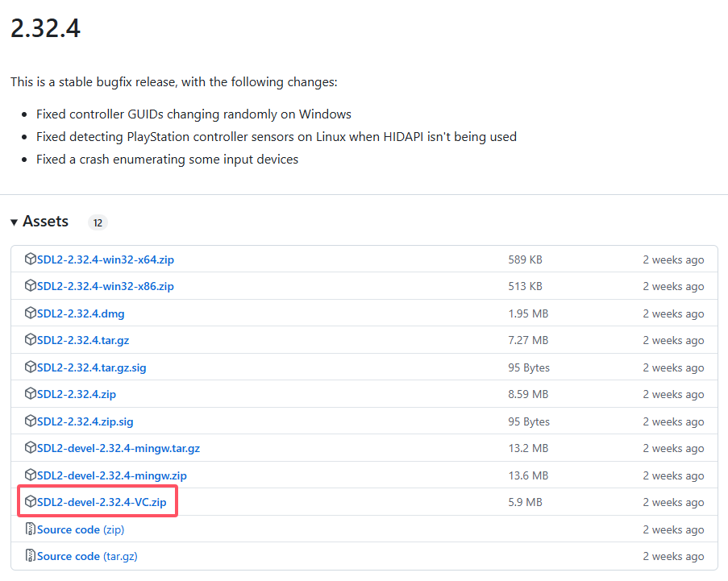Download SDL2-2.32.4-win32-x64.zip

106,259
